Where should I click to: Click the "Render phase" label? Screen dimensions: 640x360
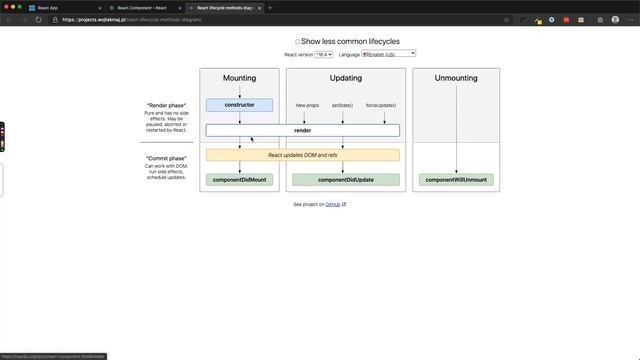click(x=167, y=105)
